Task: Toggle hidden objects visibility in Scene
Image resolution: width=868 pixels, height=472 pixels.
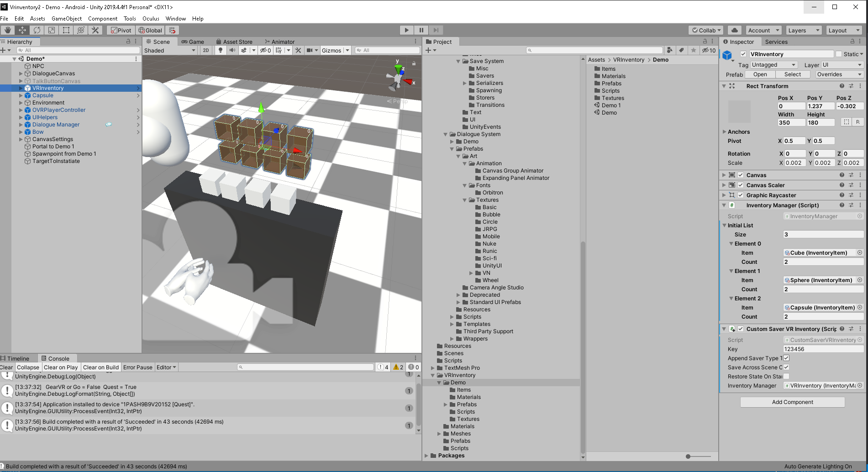Action: click(x=266, y=50)
